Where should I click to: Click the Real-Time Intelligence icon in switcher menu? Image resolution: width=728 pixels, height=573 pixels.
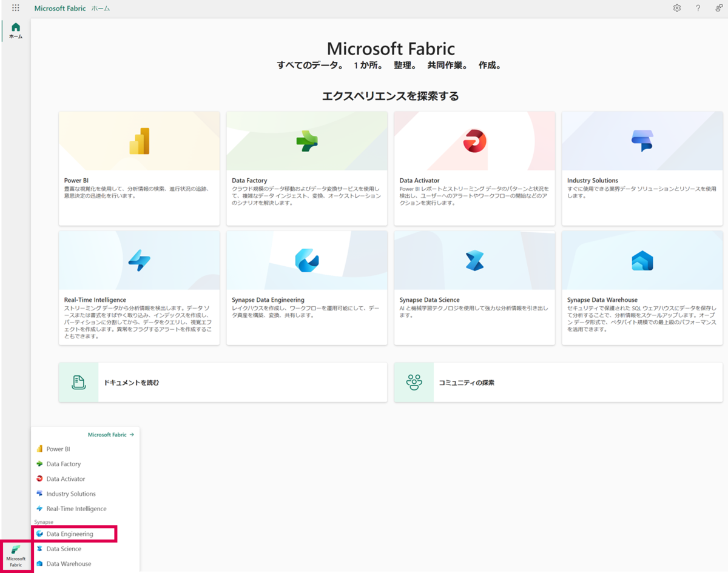tap(39, 509)
